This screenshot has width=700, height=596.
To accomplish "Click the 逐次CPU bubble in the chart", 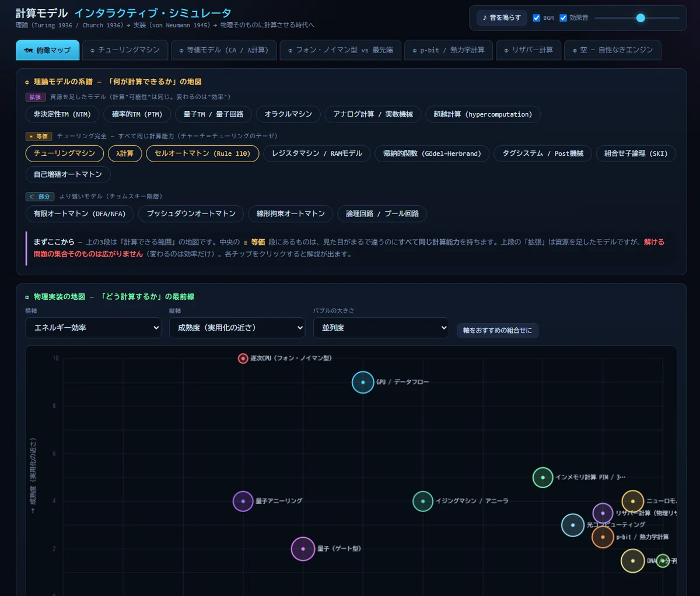I will pyautogui.click(x=243, y=358).
